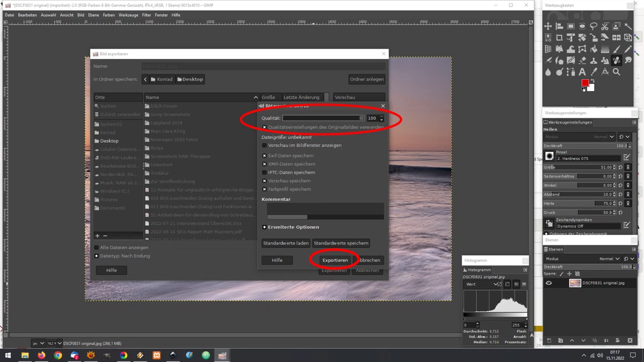Image resolution: width=644 pixels, height=362 pixels.
Task: Click the red foreground color swatch
Action: click(585, 83)
